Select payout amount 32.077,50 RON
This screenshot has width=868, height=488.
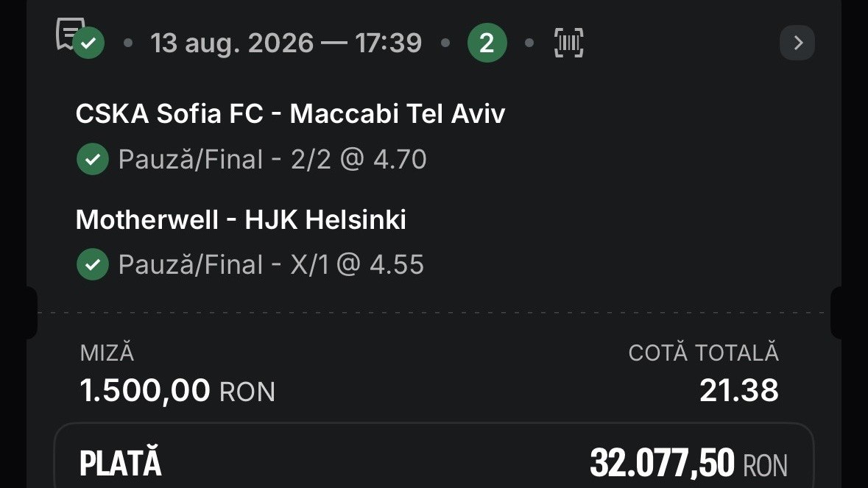[688, 462]
